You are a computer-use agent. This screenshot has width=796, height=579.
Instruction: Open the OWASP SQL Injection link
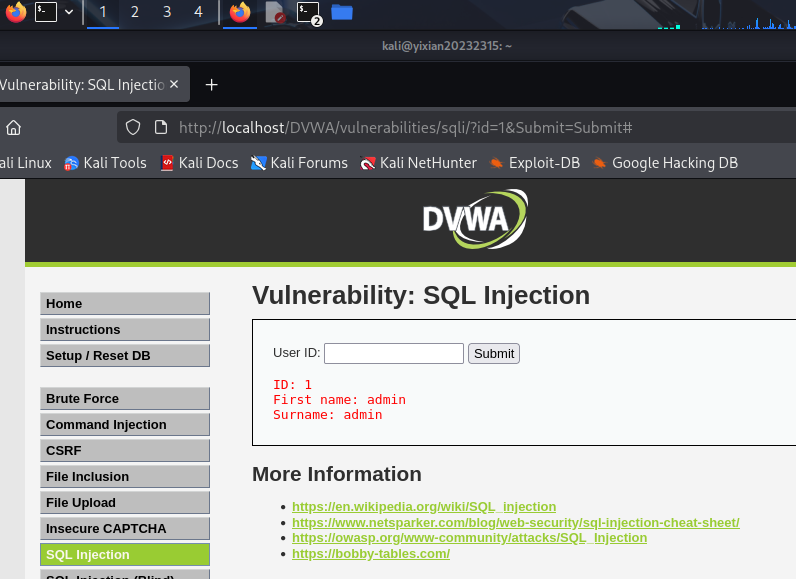470,537
